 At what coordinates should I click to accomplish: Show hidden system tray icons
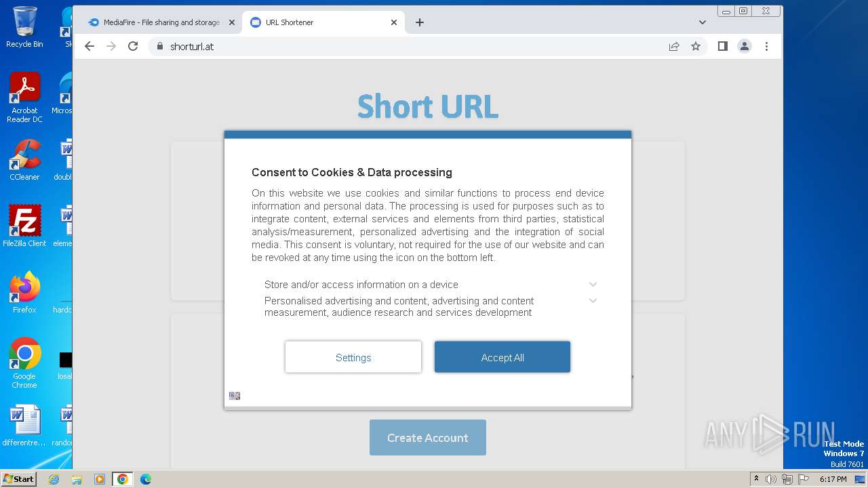(756, 479)
